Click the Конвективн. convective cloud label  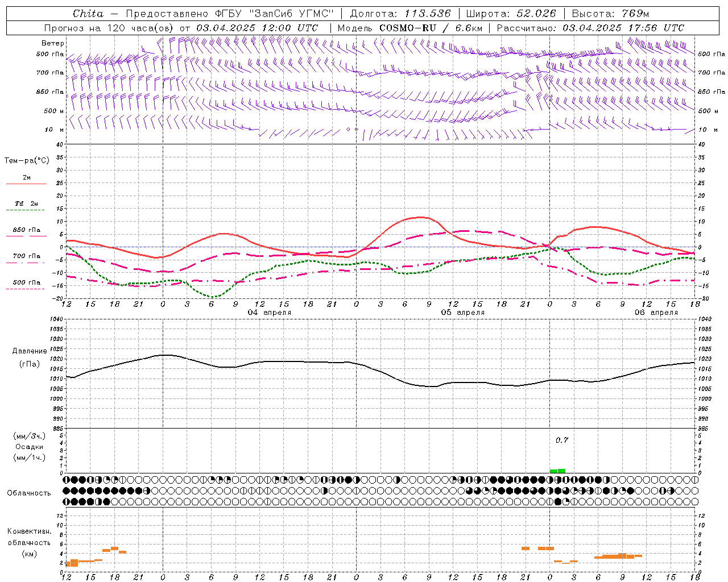pos(30,531)
